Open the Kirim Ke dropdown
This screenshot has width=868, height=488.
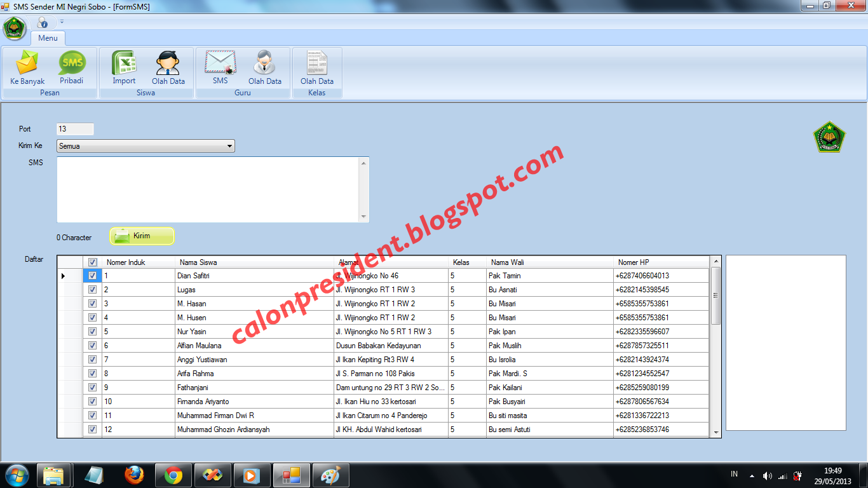tap(231, 146)
